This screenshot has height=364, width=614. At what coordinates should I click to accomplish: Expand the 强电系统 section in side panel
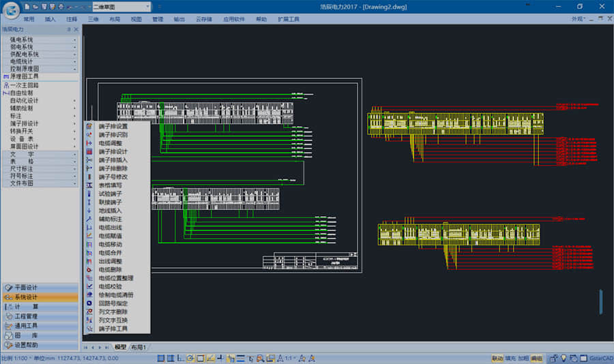40,40
